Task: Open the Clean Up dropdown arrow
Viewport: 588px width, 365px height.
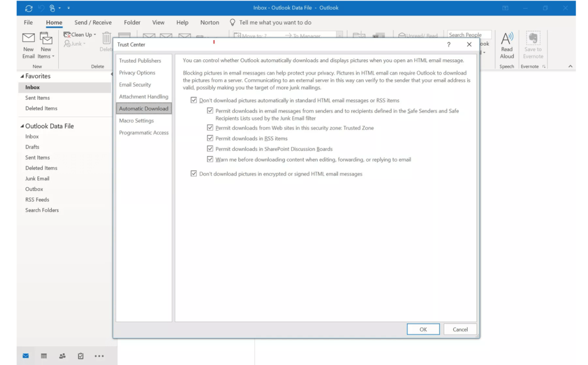Action: pos(95,35)
